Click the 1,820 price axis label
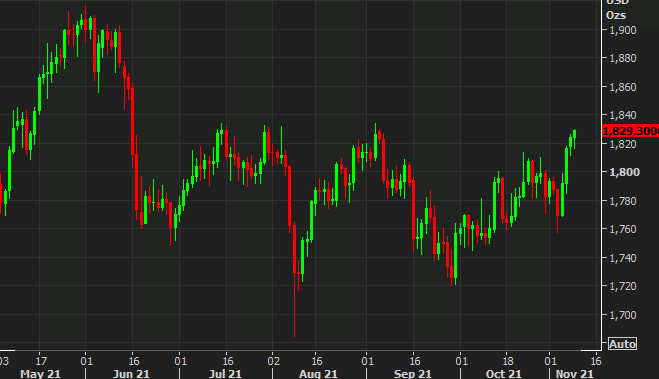The height and width of the screenshot is (379, 659). pos(623,144)
